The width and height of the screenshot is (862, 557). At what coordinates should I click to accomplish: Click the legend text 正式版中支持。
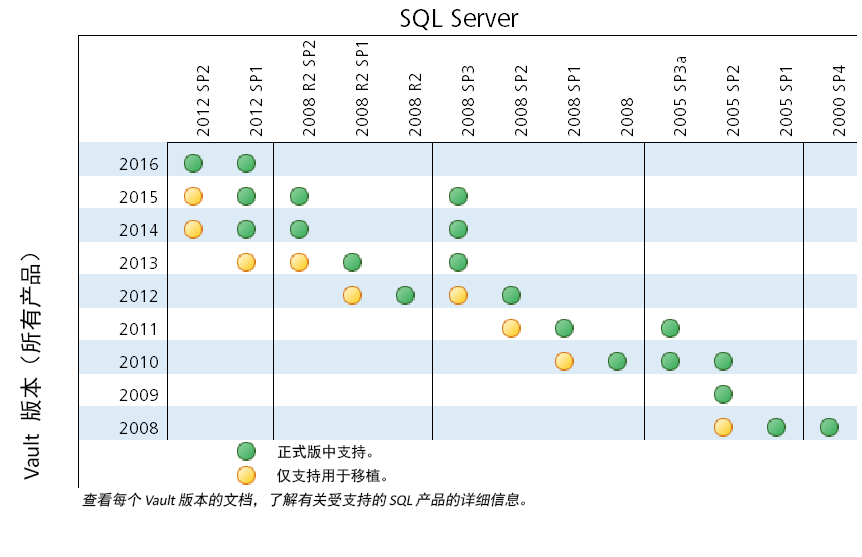coord(326,452)
